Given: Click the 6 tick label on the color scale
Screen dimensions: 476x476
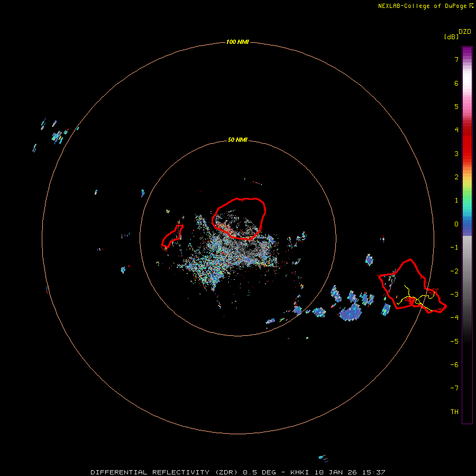Looking at the screenshot, I should (x=456, y=83).
